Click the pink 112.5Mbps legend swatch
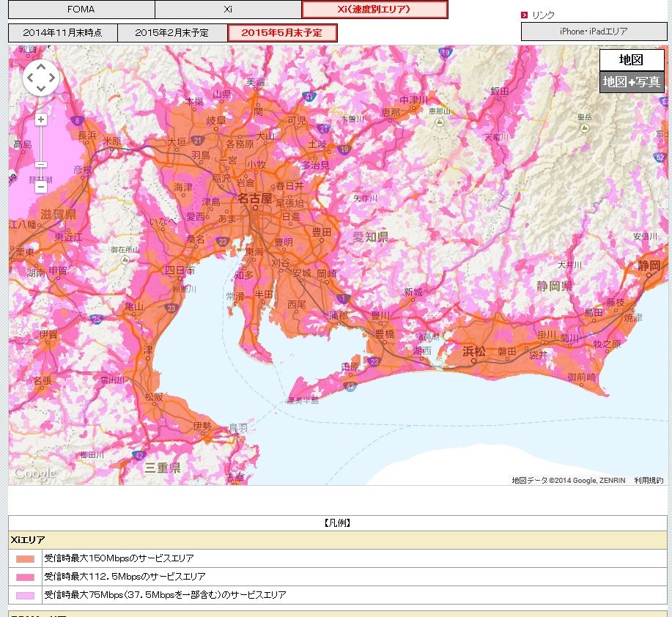Viewport: 672px width, 617px height. click(25, 577)
